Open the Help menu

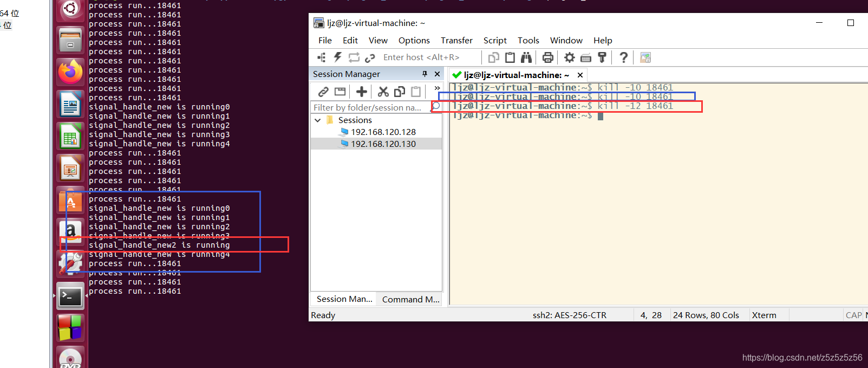(603, 40)
